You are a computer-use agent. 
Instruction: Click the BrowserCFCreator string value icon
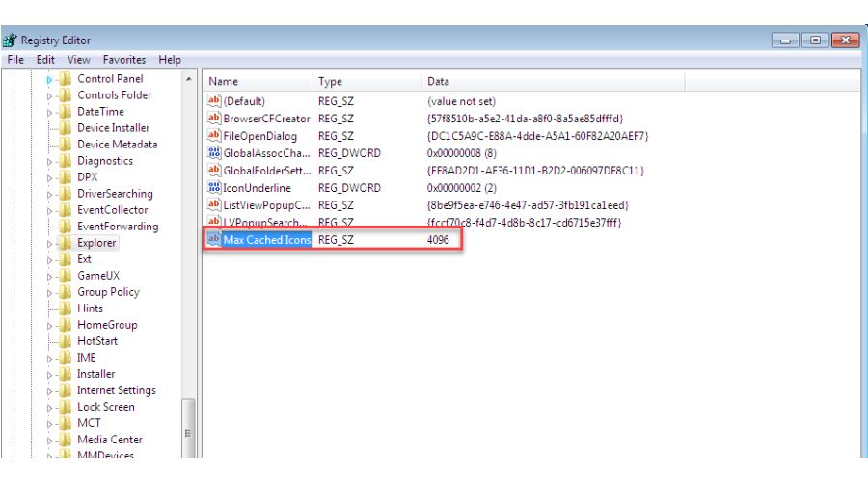coord(214,118)
